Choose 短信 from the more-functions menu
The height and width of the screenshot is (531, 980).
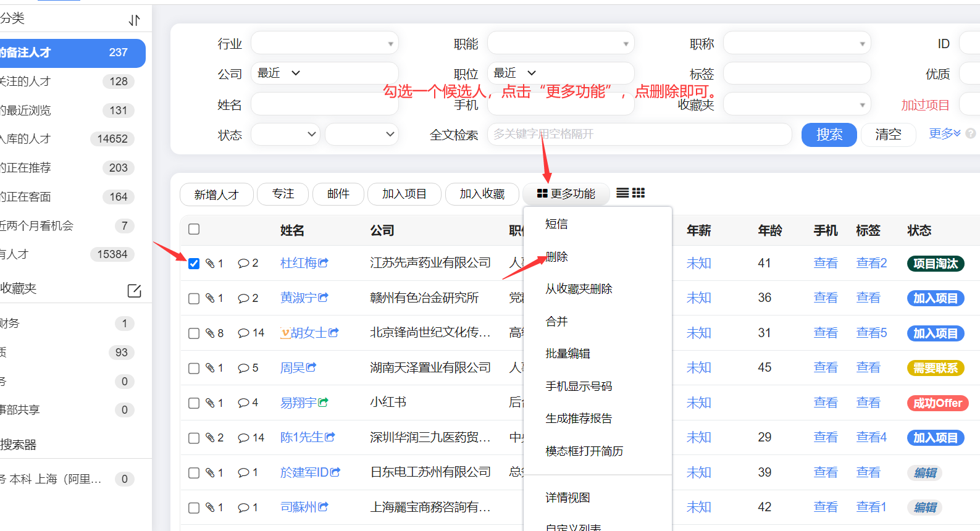[556, 224]
